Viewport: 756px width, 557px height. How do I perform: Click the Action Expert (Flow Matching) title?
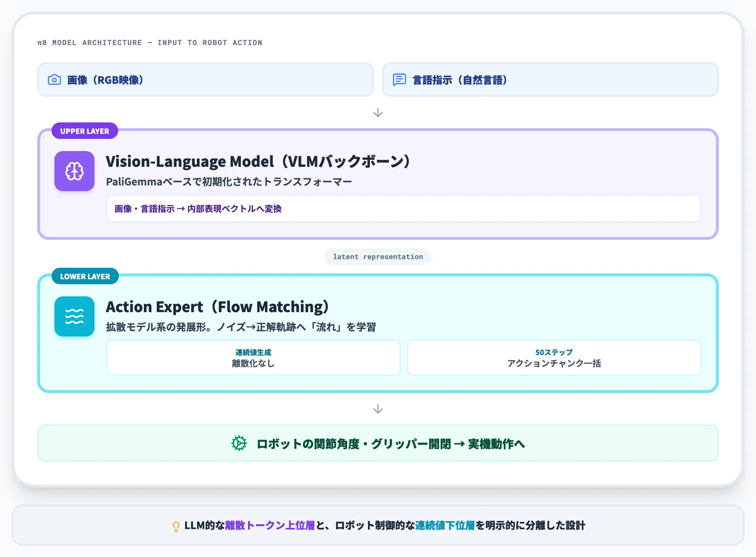tap(217, 307)
